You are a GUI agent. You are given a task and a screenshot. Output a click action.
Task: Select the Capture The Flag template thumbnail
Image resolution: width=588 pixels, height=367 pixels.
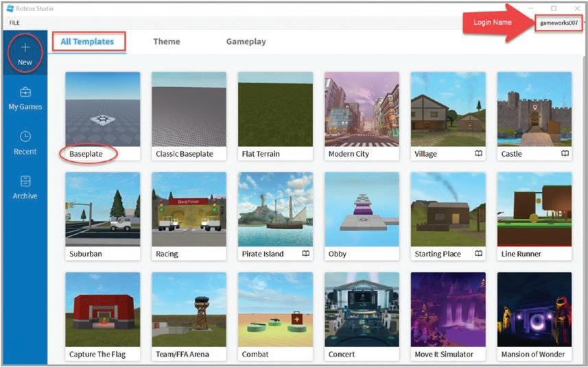pyautogui.click(x=103, y=309)
